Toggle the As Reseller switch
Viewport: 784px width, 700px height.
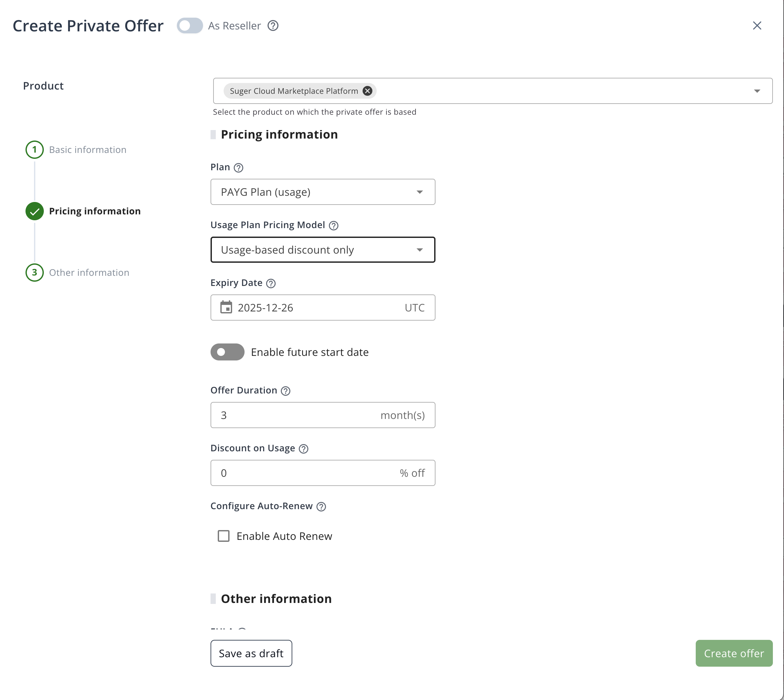[189, 26]
